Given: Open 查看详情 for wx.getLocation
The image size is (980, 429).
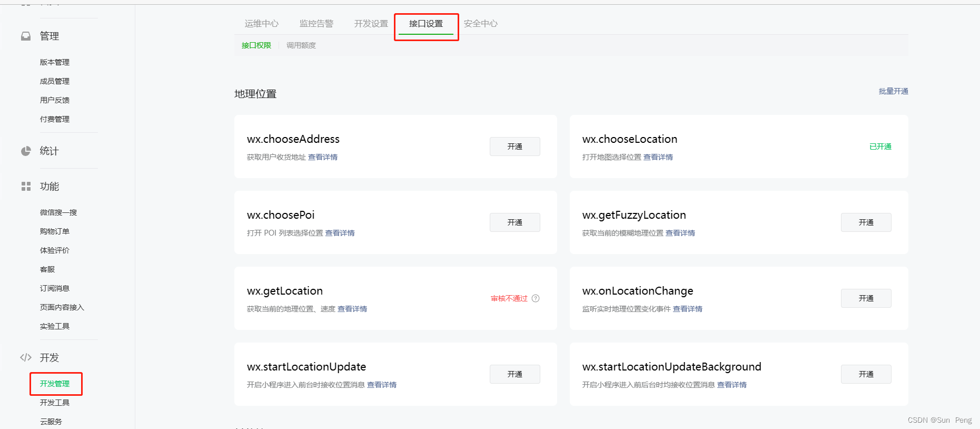Looking at the screenshot, I should pyautogui.click(x=352, y=309).
